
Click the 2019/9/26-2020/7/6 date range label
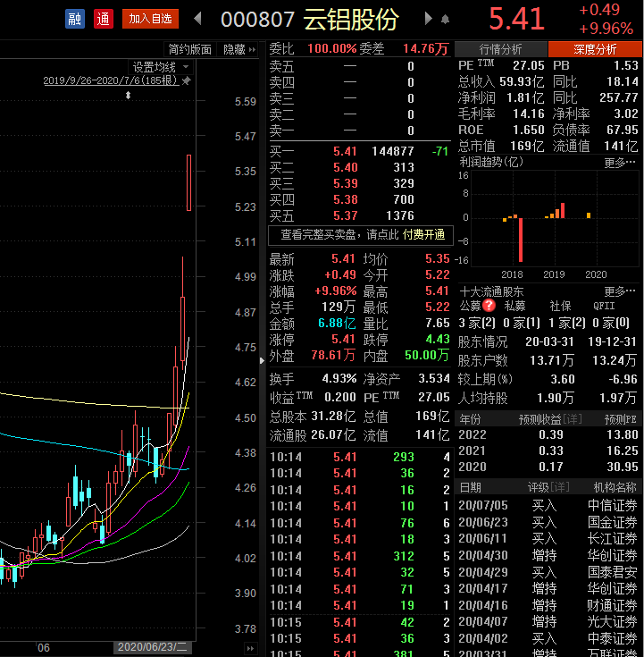(x=110, y=80)
